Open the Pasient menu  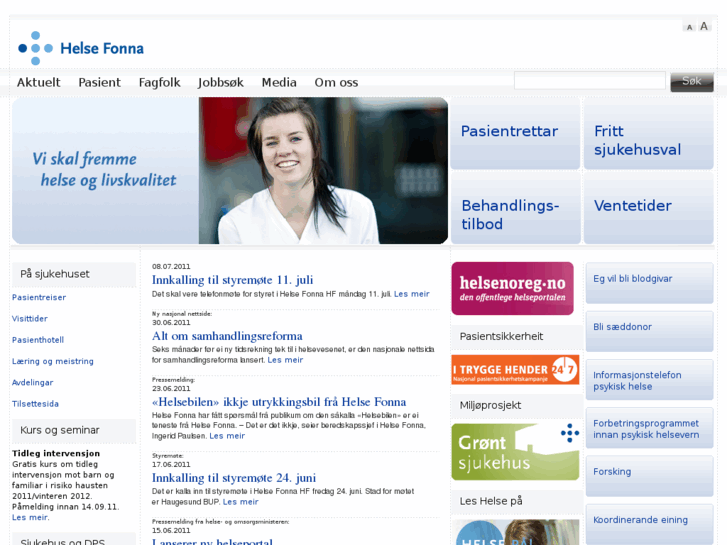point(99,83)
